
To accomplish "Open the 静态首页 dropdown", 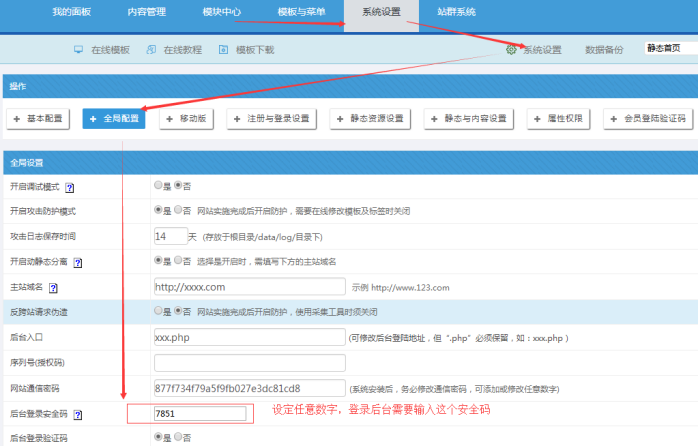I will [x=668, y=48].
